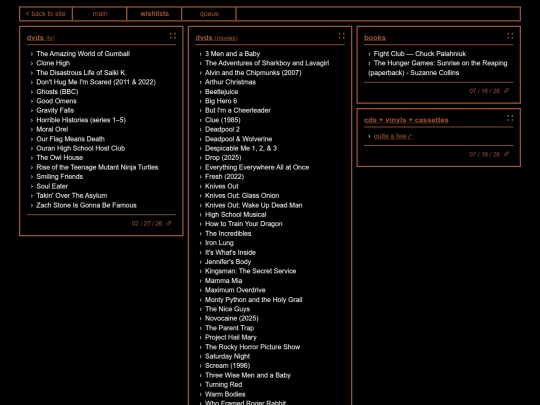Click 'Knives Out: Glass Onion'

tap(242, 195)
